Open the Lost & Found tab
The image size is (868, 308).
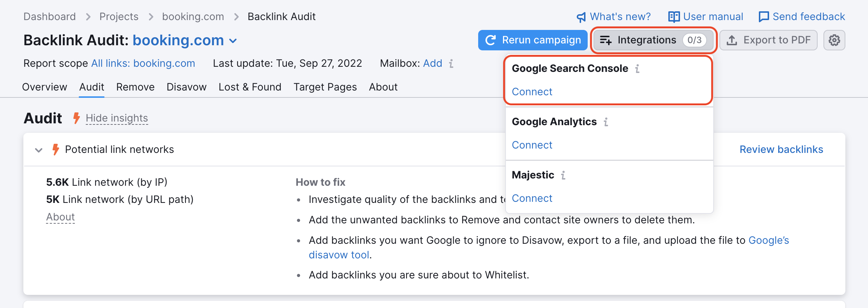pyautogui.click(x=250, y=87)
